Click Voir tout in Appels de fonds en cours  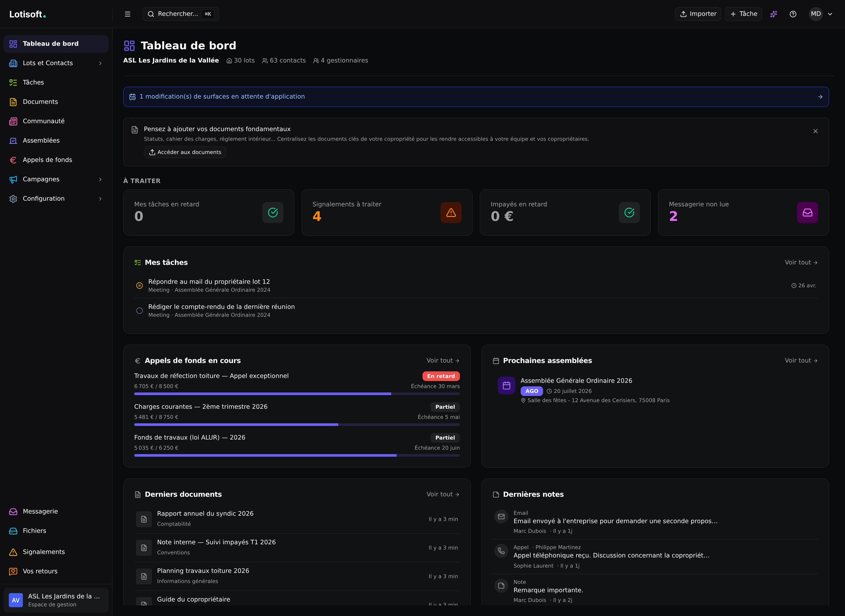click(443, 361)
